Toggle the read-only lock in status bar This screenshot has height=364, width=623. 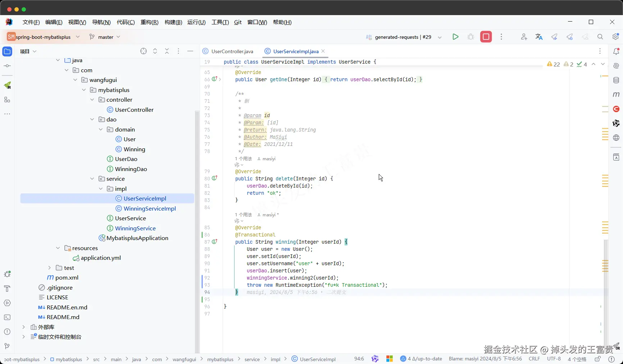click(x=597, y=359)
